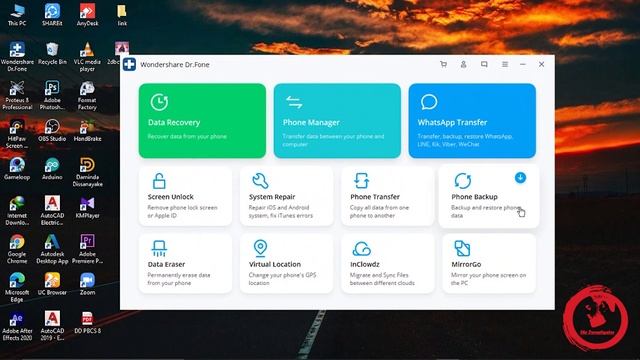Viewport: 640px width, 360px height.
Task: Click the InClowdz title text
Action: (364, 264)
